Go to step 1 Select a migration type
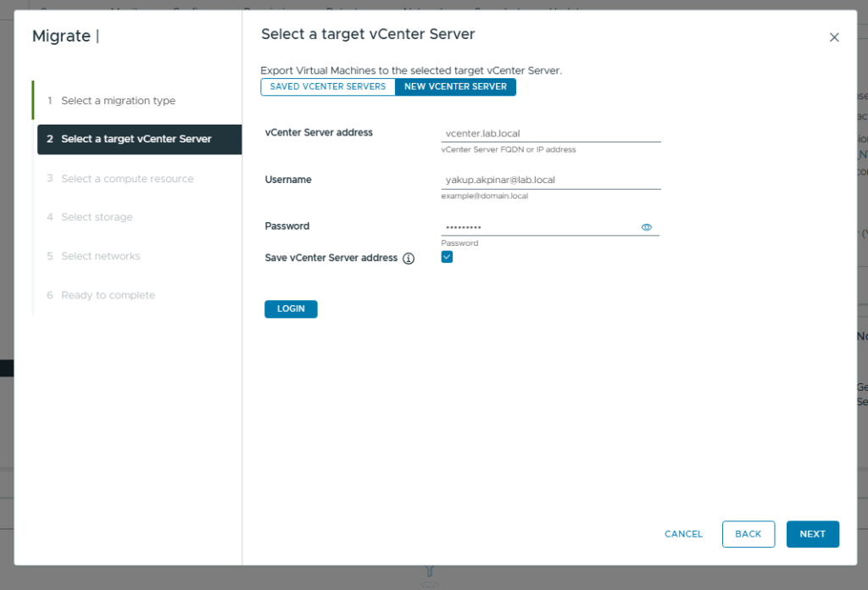The image size is (868, 590). coord(118,101)
